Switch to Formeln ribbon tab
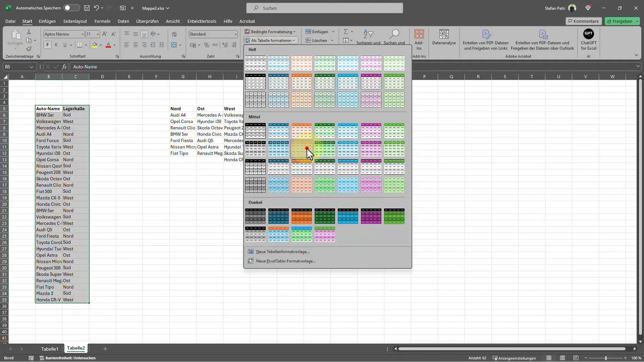The height and width of the screenshot is (362, 644). [x=102, y=21]
